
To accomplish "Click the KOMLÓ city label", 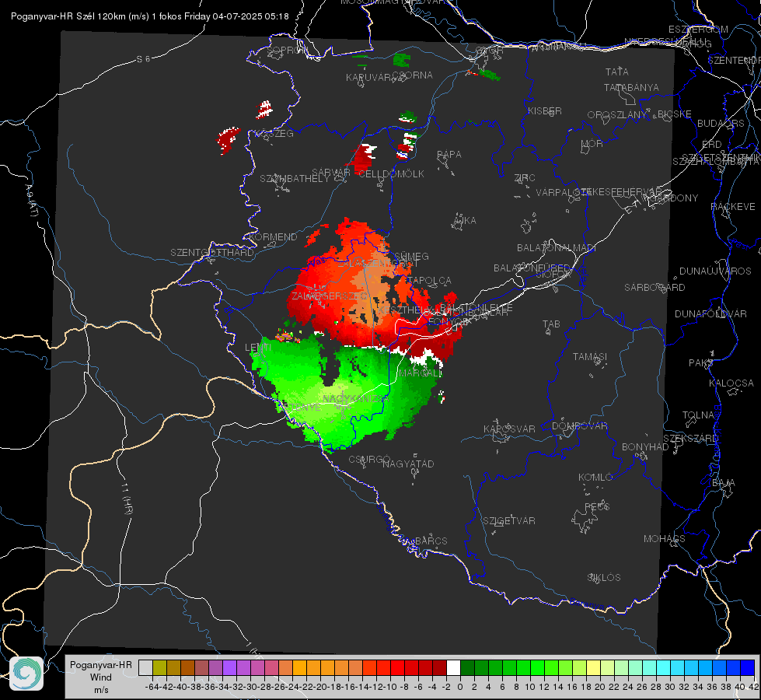I will point(595,478).
